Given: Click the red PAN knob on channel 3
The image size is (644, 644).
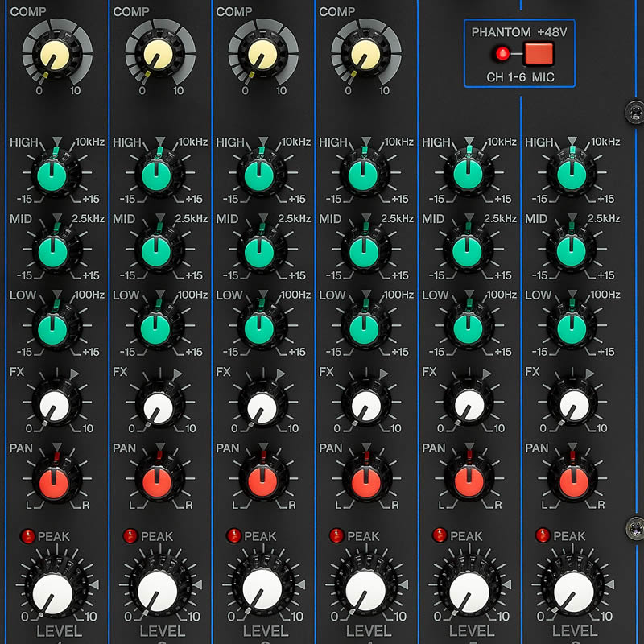Looking at the screenshot, I should (x=262, y=481).
